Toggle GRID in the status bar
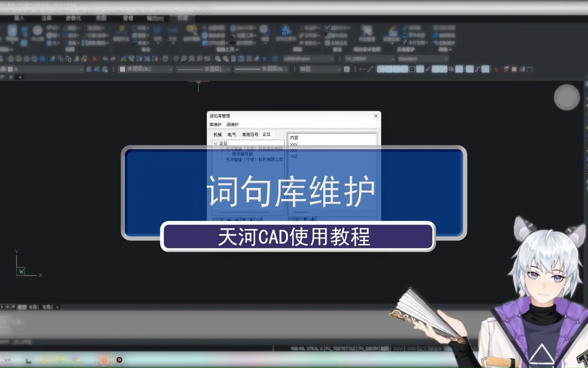This screenshot has width=588, height=368. 412,349
